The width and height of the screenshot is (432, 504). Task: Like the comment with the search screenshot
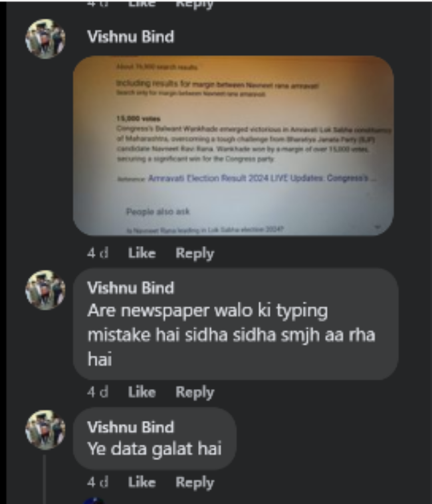142,253
